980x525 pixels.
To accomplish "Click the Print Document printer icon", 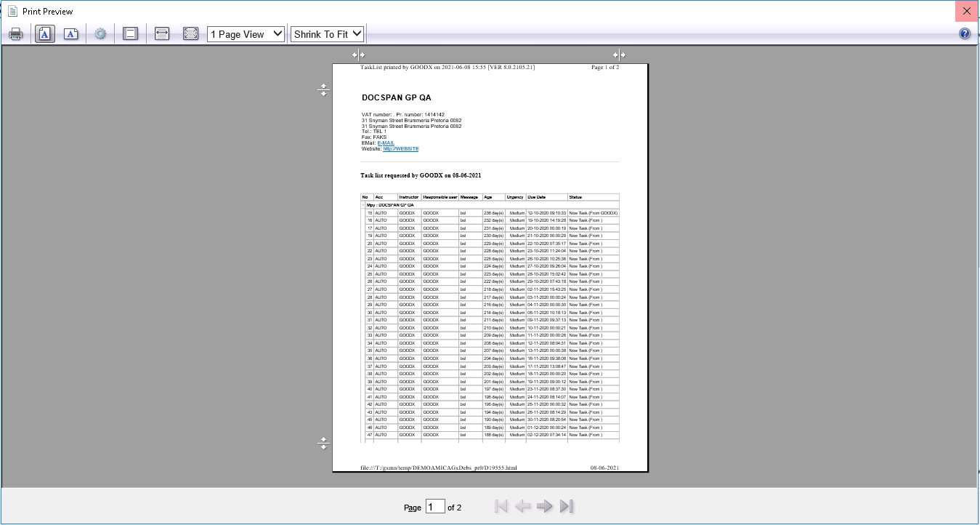I will tap(16, 34).
